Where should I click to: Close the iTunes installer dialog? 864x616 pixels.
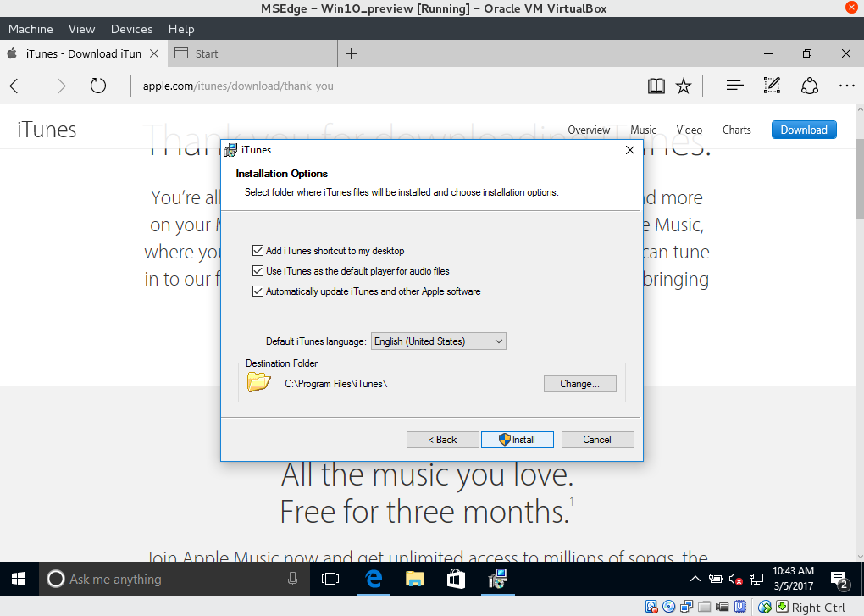pyautogui.click(x=630, y=150)
